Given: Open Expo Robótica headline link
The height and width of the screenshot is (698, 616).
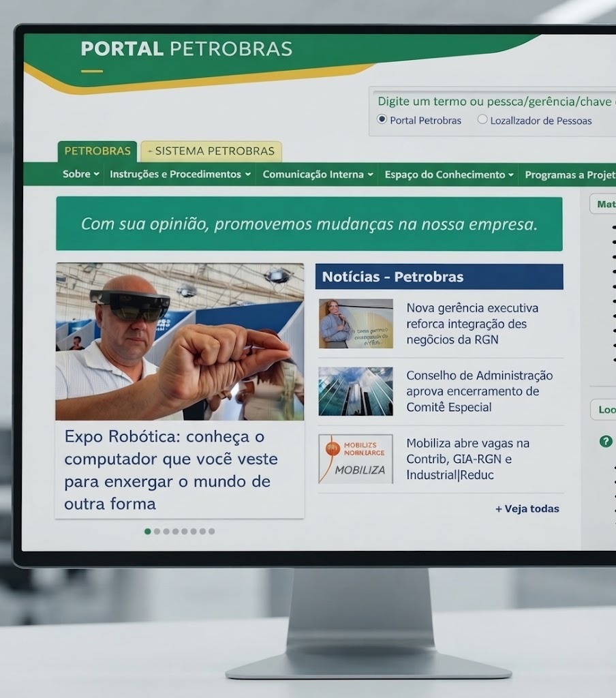Looking at the screenshot, I should [x=171, y=470].
